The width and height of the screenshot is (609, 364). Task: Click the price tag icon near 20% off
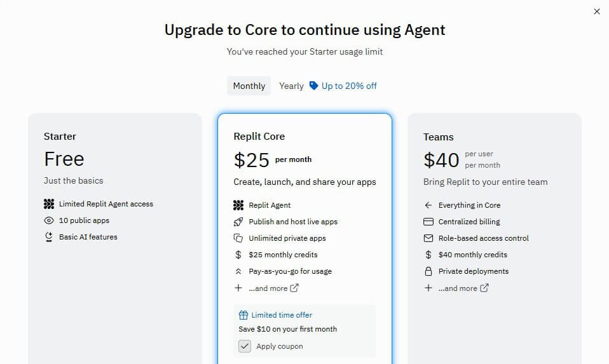(x=313, y=86)
